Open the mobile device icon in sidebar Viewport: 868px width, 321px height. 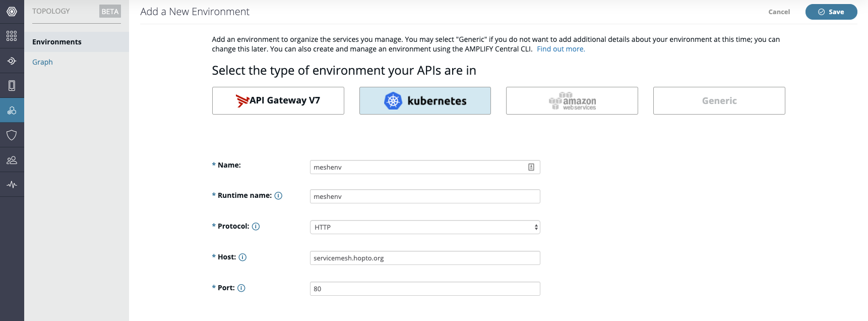pyautogui.click(x=12, y=85)
